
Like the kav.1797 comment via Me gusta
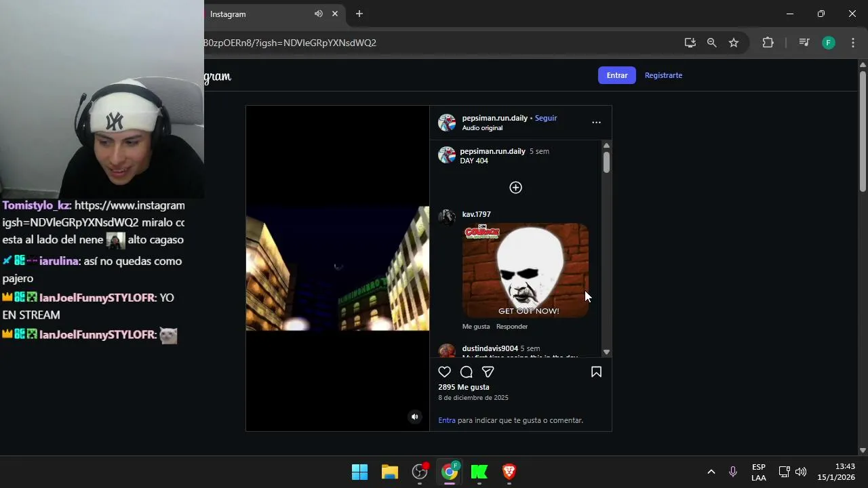[x=476, y=327]
